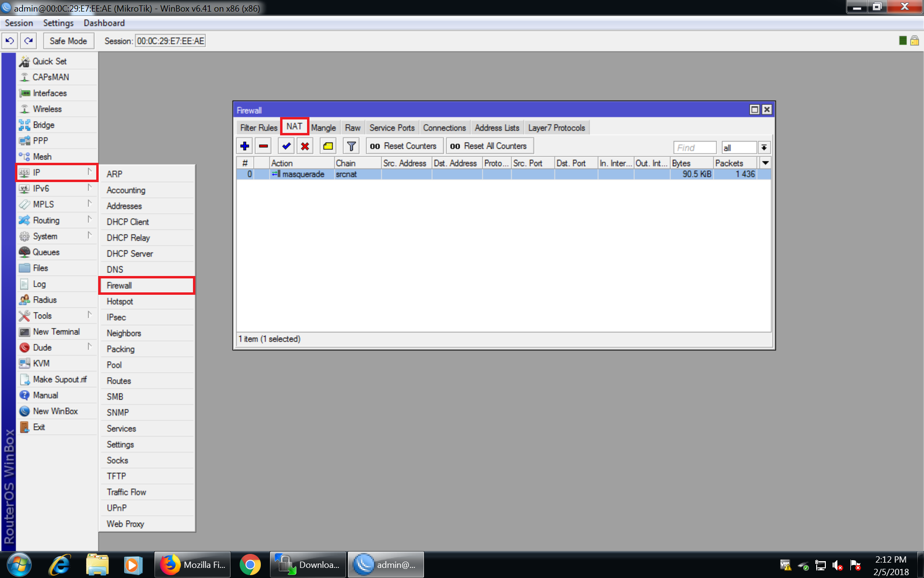924x578 pixels.
Task: Click Make Supout.rif in sidebar
Action: (x=57, y=379)
